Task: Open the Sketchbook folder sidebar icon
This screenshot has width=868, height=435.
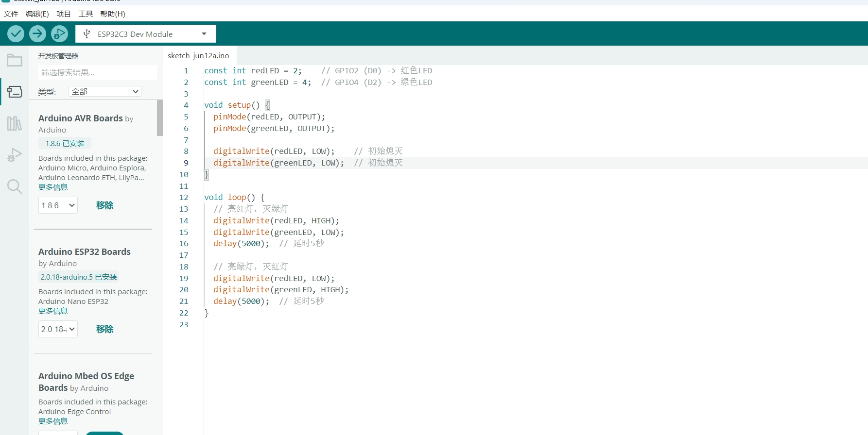Action: tap(15, 60)
